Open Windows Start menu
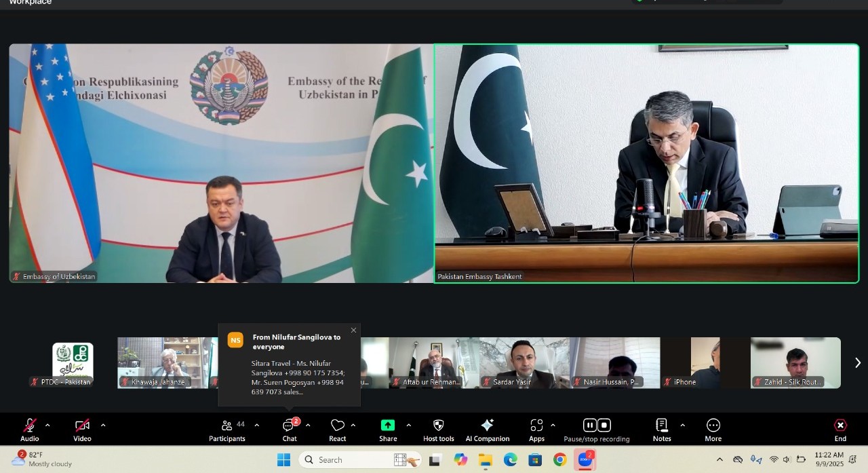 283,460
